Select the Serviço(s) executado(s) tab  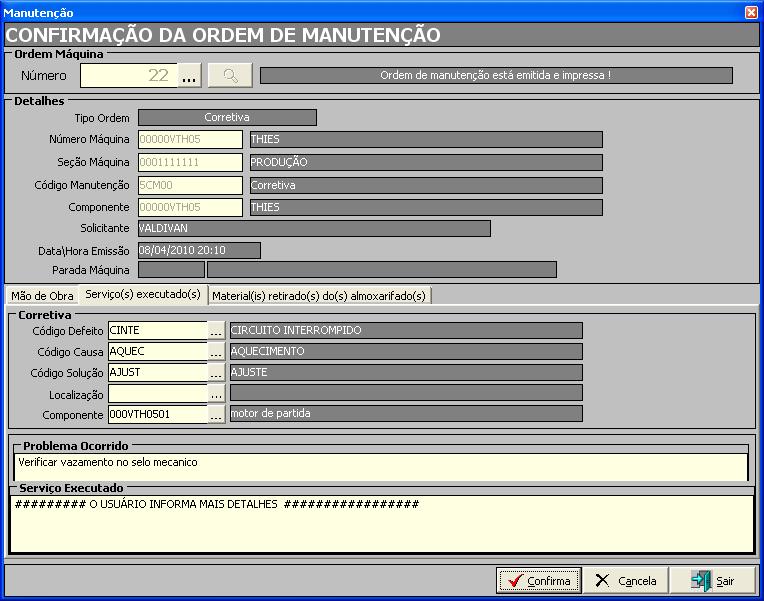(x=143, y=295)
